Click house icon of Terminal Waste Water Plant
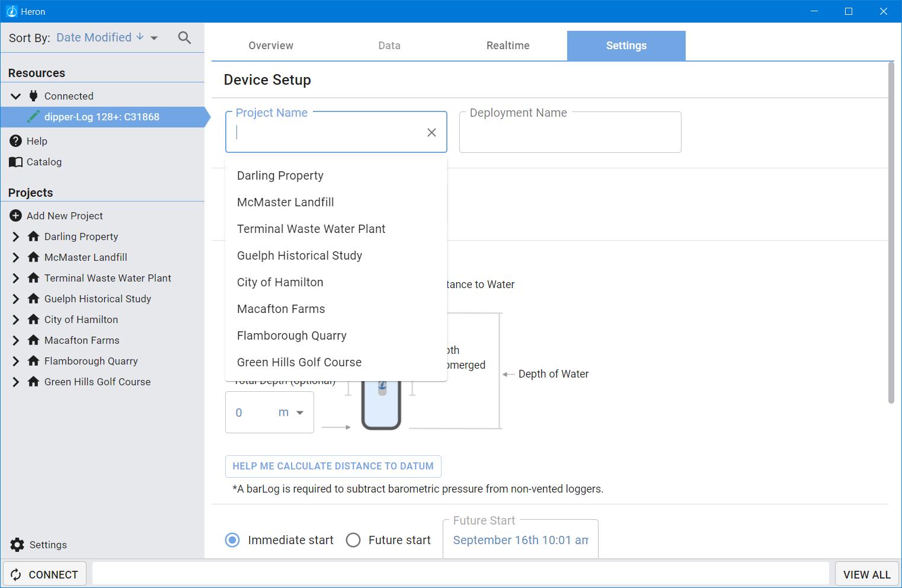The image size is (902, 588). [34, 278]
